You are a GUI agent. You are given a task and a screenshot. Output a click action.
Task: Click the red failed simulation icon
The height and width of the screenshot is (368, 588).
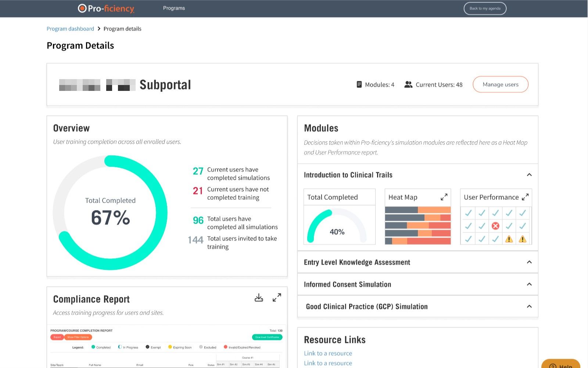tap(495, 226)
